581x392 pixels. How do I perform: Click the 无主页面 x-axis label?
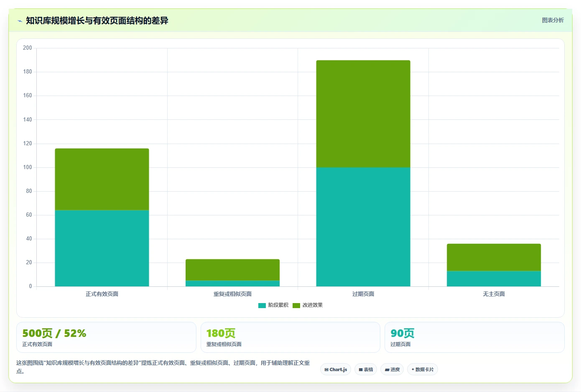pyautogui.click(x=494, y=294)
